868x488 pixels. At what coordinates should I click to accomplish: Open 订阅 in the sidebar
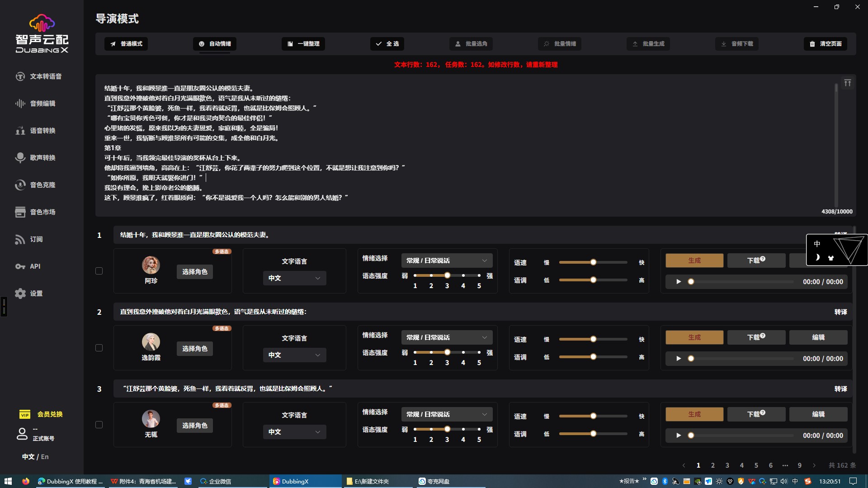[x=29, y=239]
